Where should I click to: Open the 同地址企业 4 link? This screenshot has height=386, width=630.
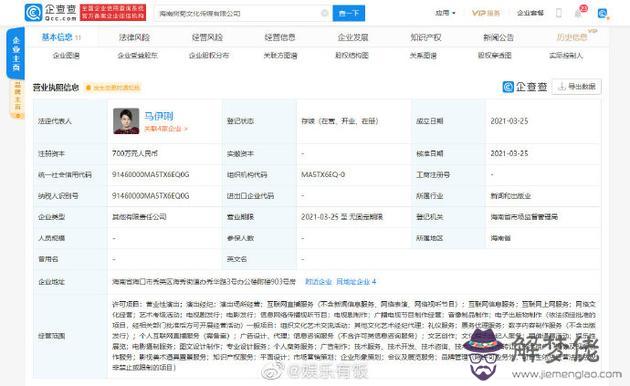(x=356, y=282)
